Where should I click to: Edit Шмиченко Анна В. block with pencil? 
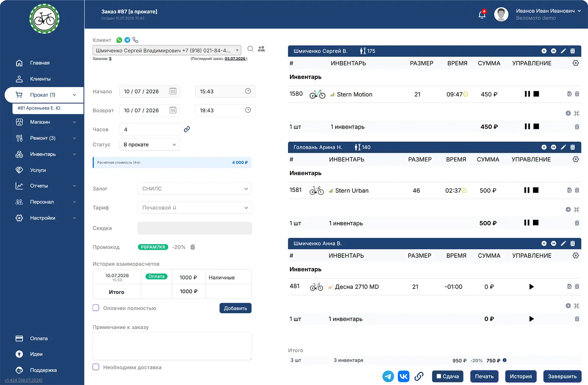coord(563,243)
